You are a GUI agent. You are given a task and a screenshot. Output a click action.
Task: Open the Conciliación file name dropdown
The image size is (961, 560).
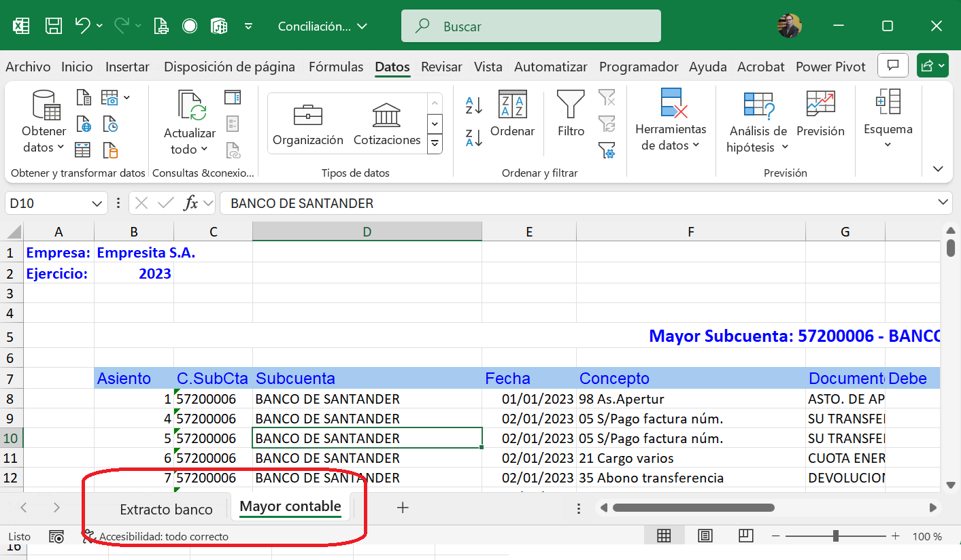(x=322, y=27)
